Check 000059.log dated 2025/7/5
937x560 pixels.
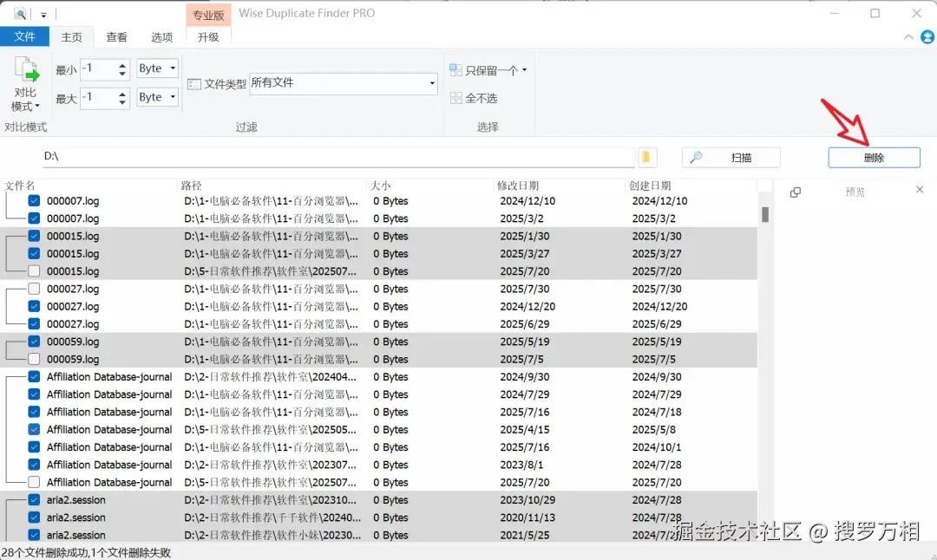(x=34, y=360)
